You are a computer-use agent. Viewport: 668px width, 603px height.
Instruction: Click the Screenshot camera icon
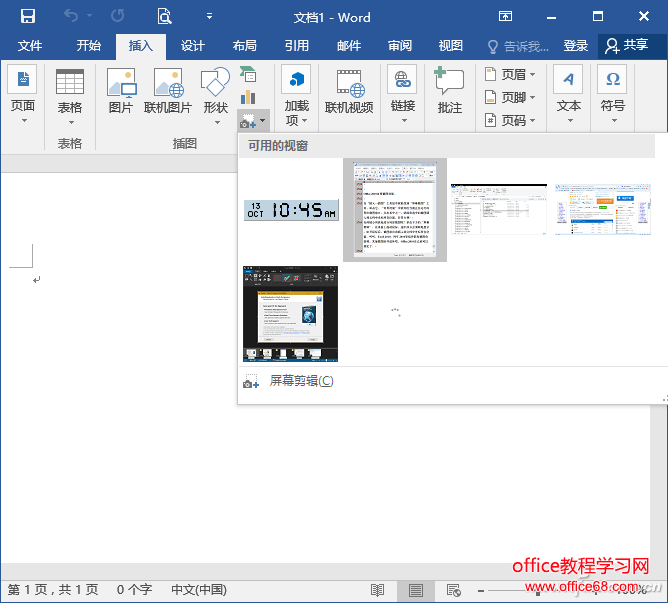tap(248, 120)
